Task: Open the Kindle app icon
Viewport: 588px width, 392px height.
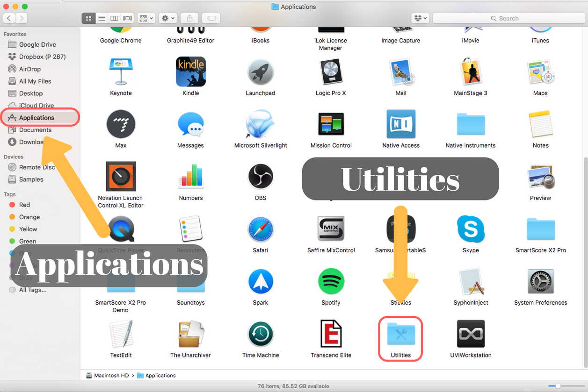Action: pos(190,72)
